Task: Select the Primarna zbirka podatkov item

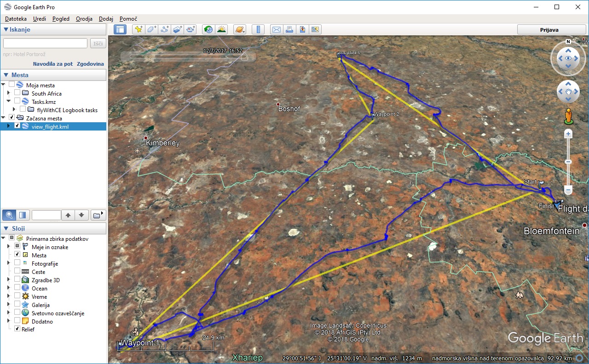Action: pos(57,239)
